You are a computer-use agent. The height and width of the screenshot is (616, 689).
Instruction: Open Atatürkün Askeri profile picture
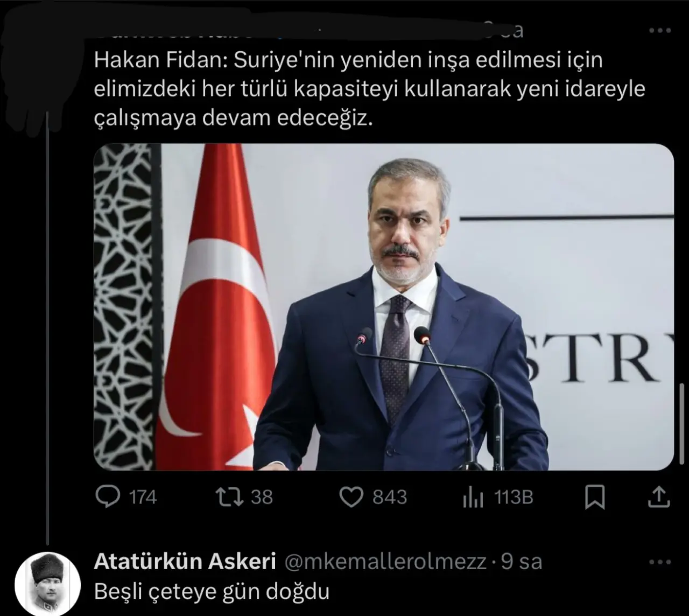tap(47, 584)
